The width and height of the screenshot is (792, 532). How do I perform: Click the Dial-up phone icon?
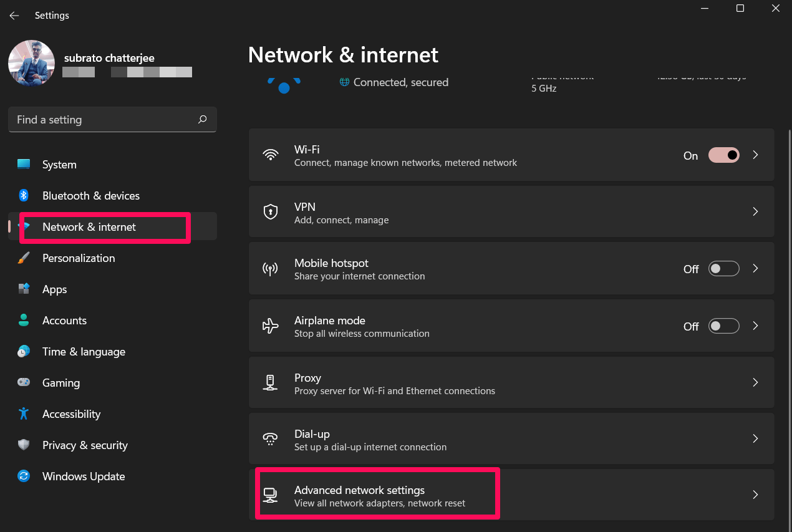[270, 439]
